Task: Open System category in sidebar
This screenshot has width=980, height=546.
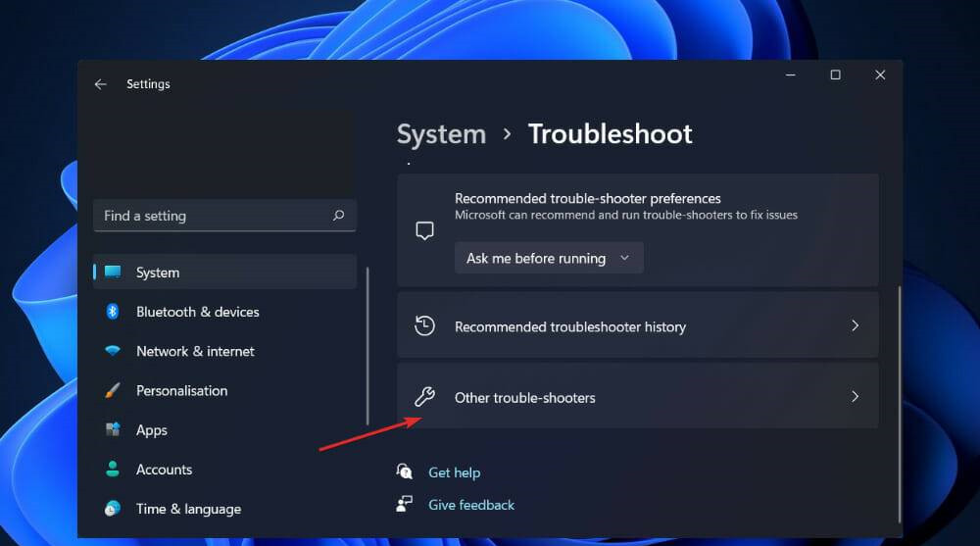Action: click(x=224, y=273)
